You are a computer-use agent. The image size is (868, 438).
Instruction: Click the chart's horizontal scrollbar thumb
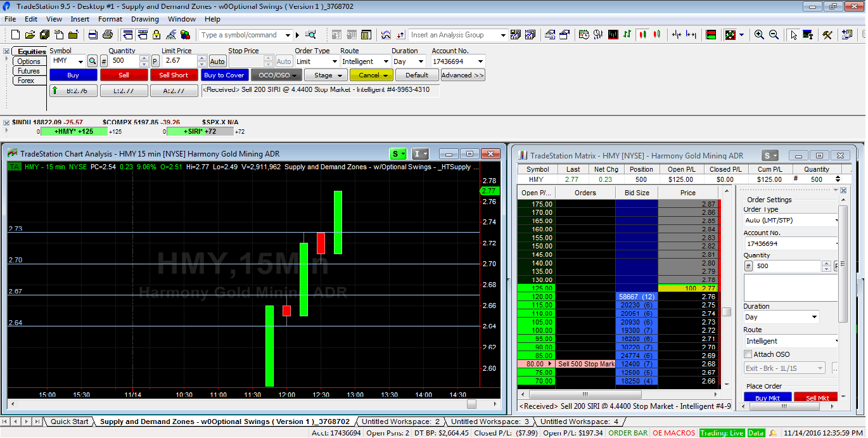tap(471, 404)
